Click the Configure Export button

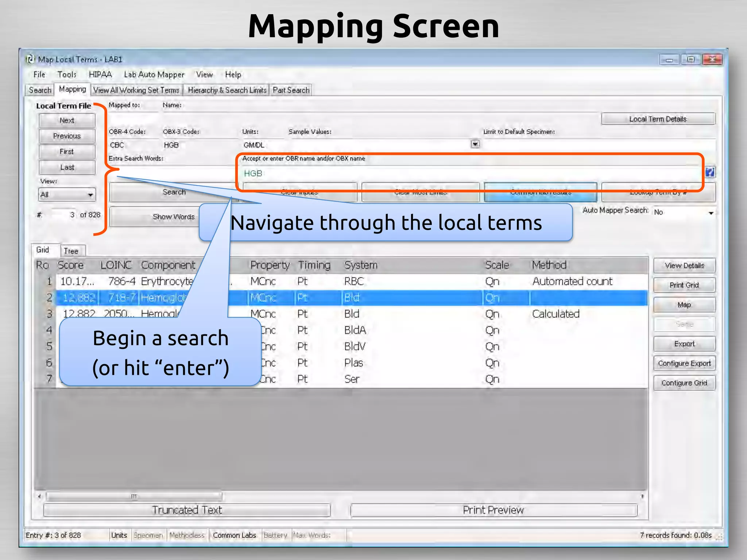click(684, 363)
